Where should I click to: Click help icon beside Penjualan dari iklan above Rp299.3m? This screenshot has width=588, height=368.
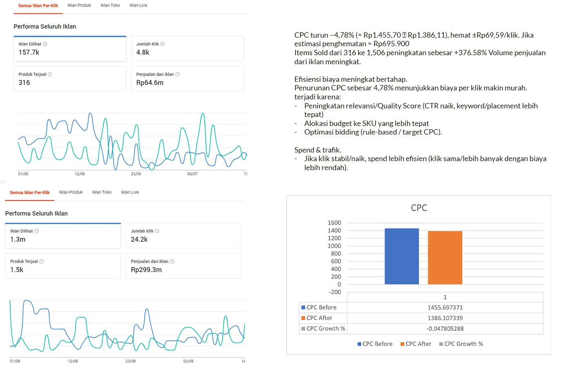coord(172,261)
